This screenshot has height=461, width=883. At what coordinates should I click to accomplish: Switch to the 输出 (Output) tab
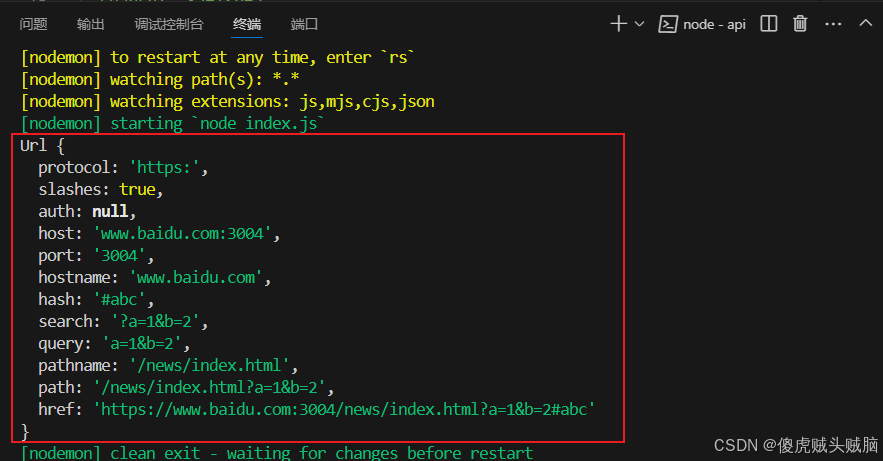[91, 24]
